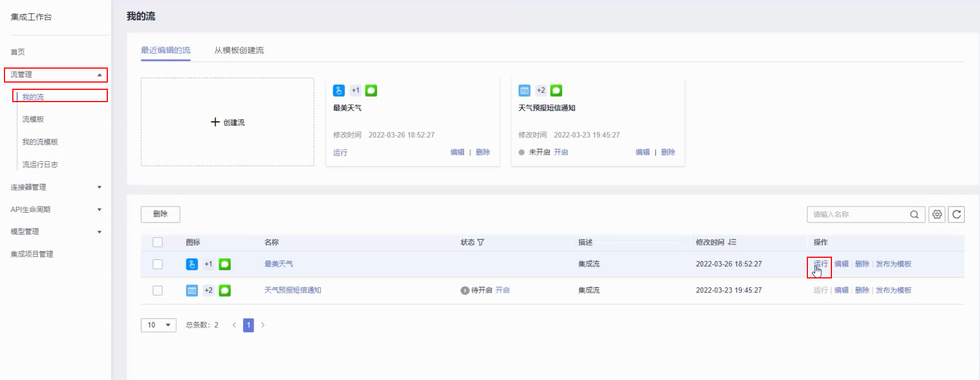Click the plus icon of 创建流
This screenshot has height=380, width=980.
[215, 122]
